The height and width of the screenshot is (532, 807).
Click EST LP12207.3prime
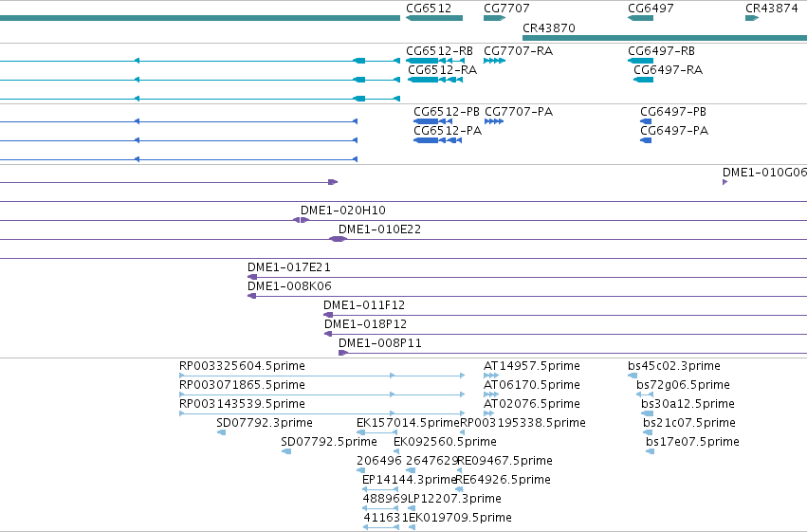pos(454,499)
